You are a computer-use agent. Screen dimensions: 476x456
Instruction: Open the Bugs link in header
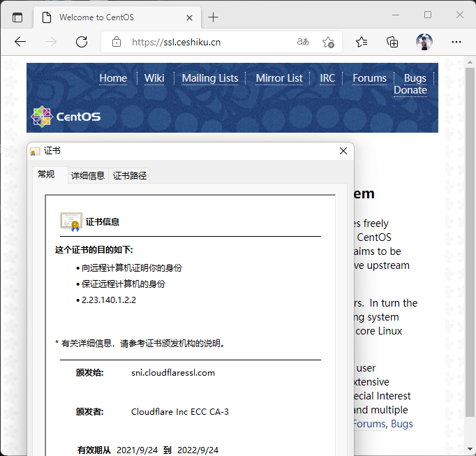[x=415, y=78]
